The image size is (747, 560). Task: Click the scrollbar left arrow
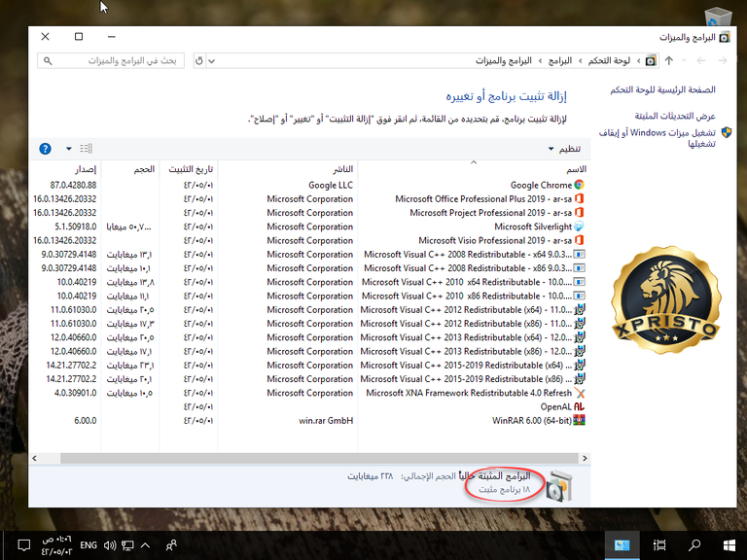[34, 458]
